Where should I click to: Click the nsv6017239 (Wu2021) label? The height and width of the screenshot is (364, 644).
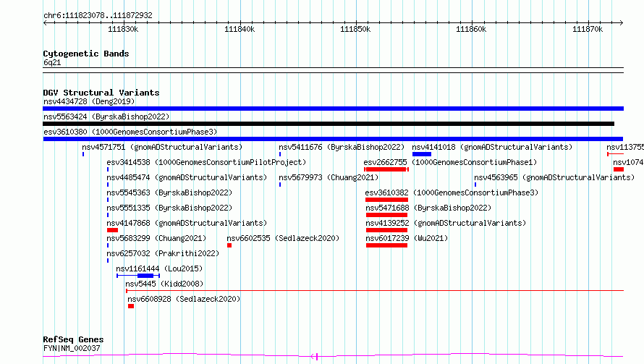click(407, 238)
